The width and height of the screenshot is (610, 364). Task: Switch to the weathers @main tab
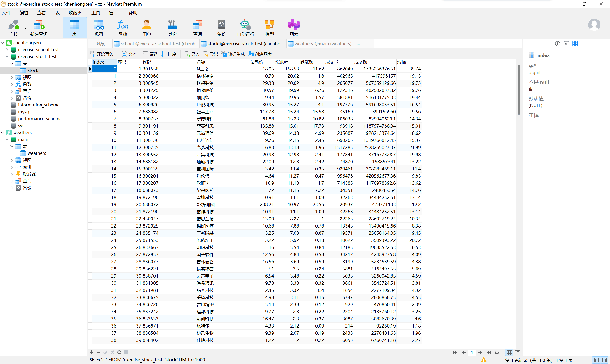[324, 44]
